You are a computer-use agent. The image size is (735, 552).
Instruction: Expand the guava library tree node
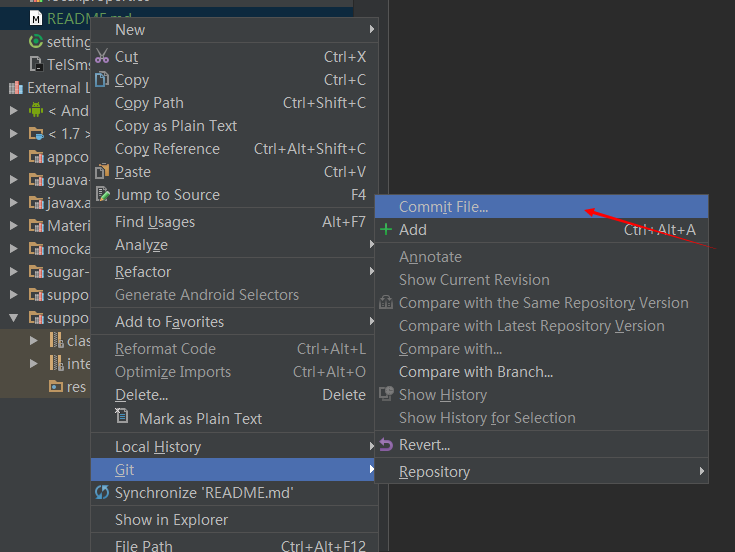pyautogui.click(x=13, y=180)
